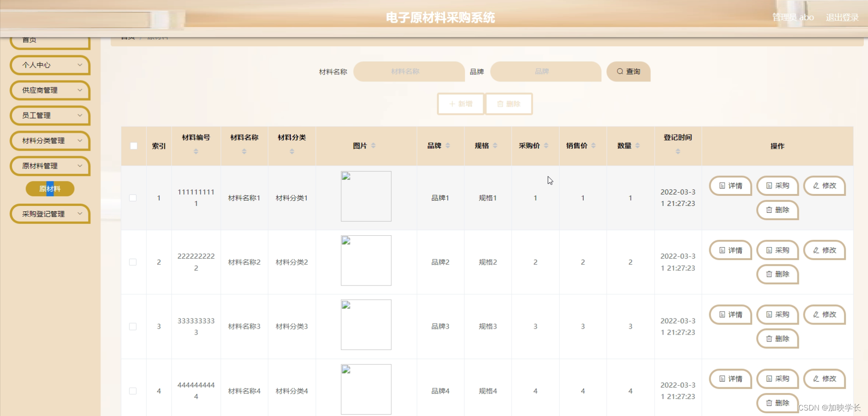Select 原材料 in the sidebar

50,189
